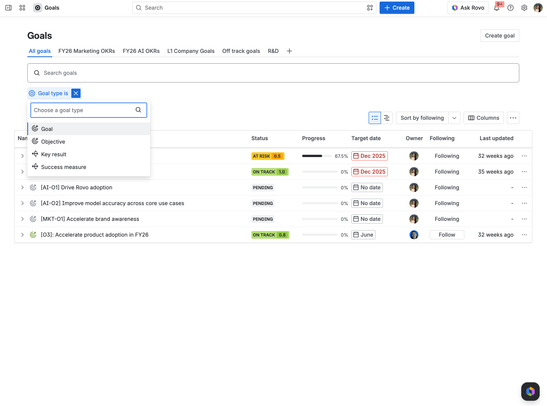Open the L1 Company Goals tab
This screenshot has height=406, width=547.
click(191, 51)
